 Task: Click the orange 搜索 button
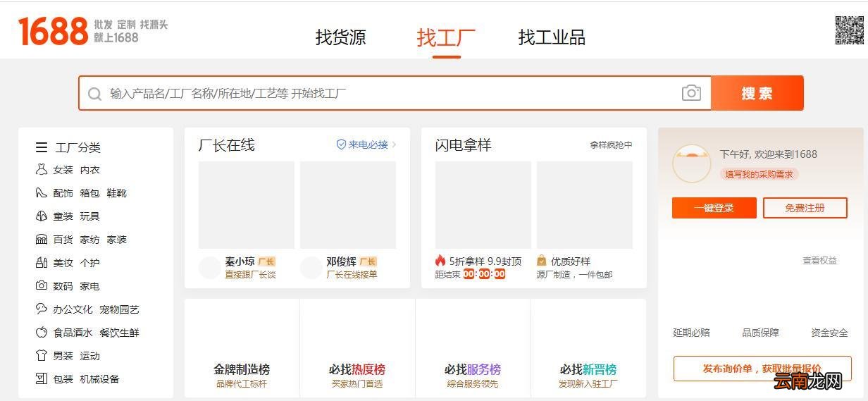coord(757,93)
